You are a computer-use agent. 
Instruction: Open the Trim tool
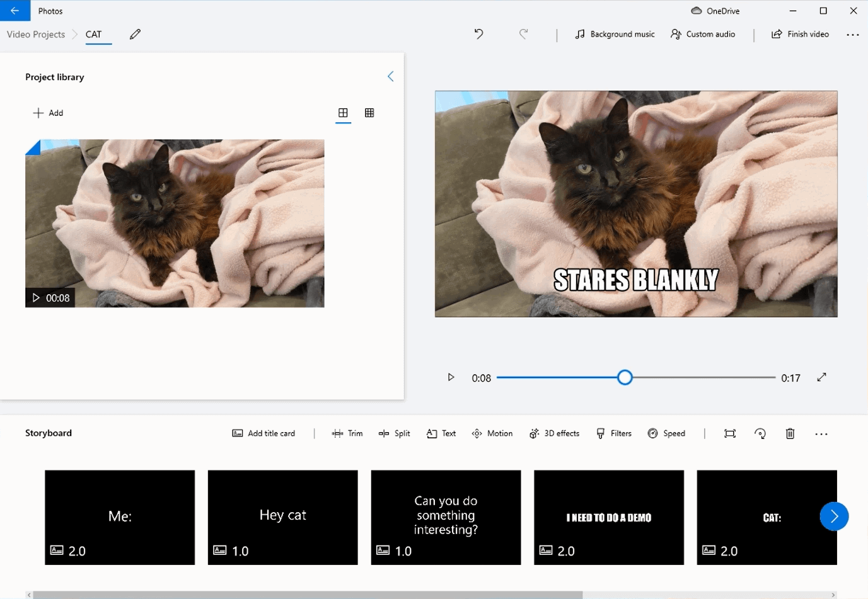(347, 433)
